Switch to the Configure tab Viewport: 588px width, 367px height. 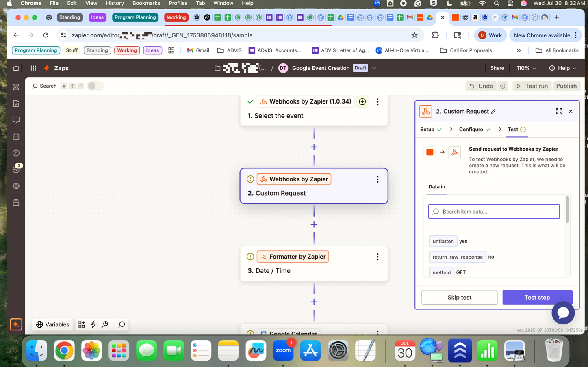pos(475,130)
